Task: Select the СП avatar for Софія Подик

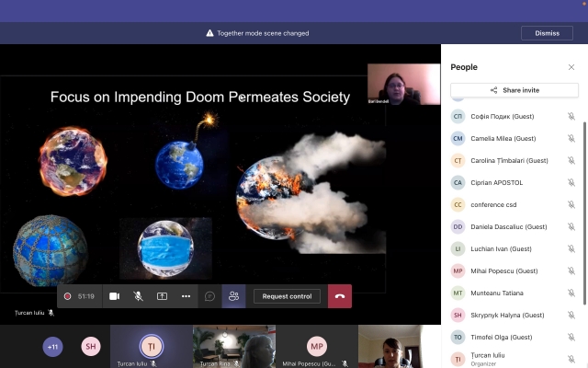Action: (x=458, y=117)
